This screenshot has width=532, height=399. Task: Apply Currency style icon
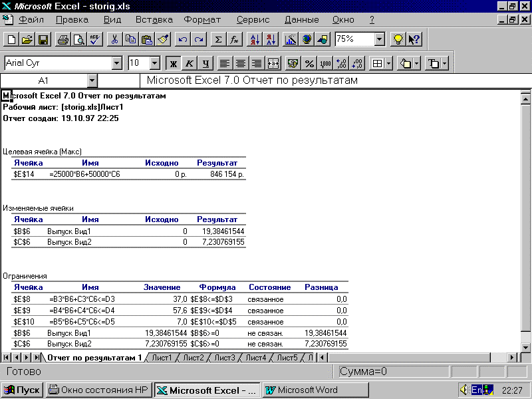(x=293, y=63)
